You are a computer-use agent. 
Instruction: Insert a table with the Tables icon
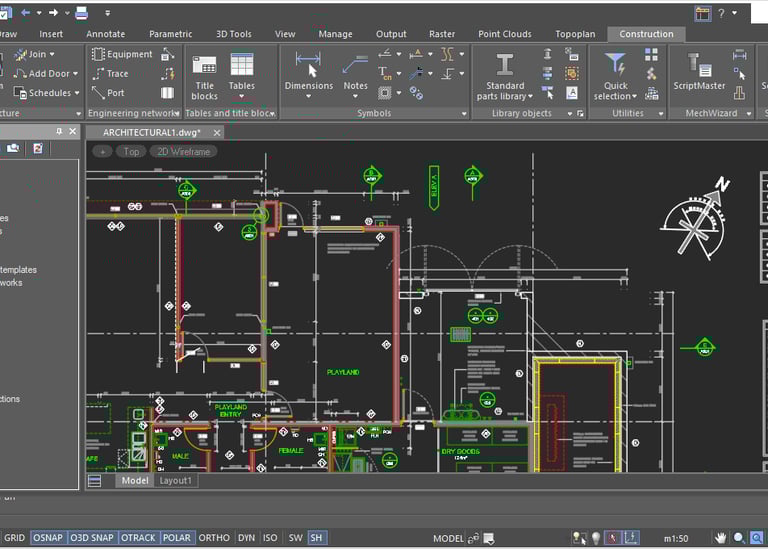pyautogui.click(x=242, y=66)
